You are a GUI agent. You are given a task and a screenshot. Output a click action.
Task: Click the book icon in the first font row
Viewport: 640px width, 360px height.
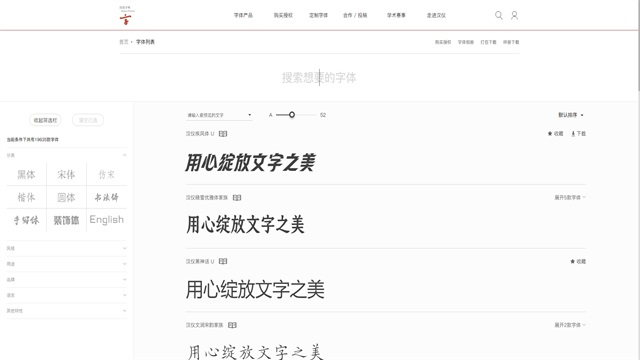(x=223, y=134)
